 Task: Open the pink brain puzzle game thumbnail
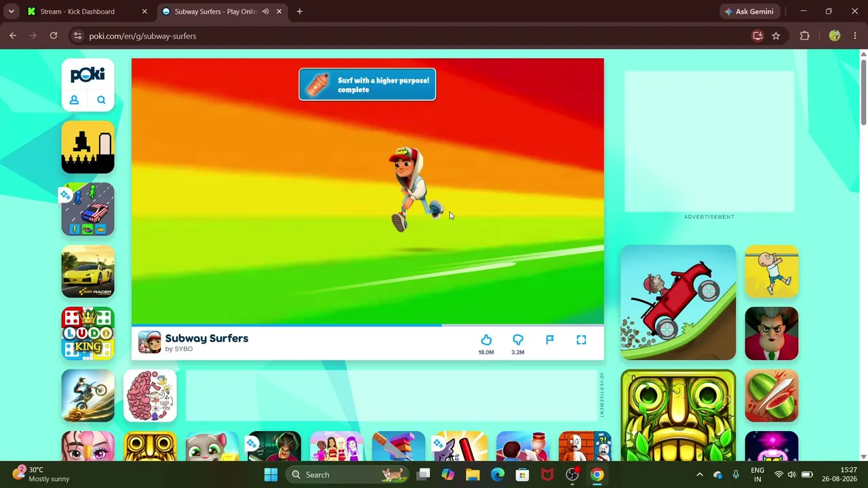[x=150, y=396]
